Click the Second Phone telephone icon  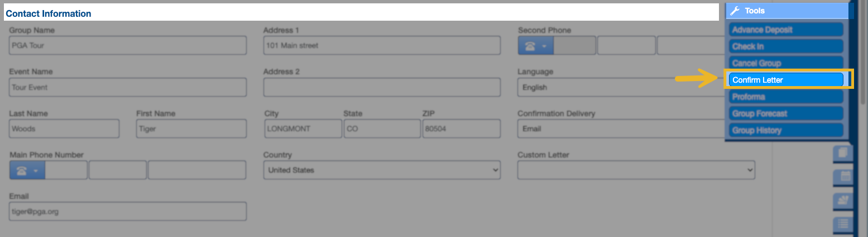[x=531, y=46]
